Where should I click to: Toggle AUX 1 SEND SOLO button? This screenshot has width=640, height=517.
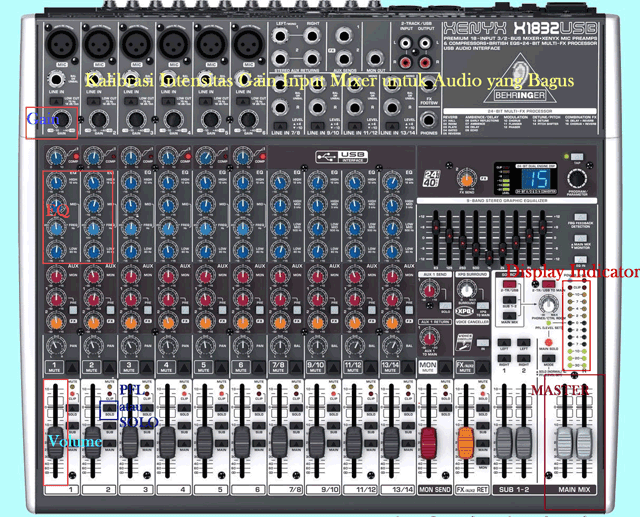point(445,306)
